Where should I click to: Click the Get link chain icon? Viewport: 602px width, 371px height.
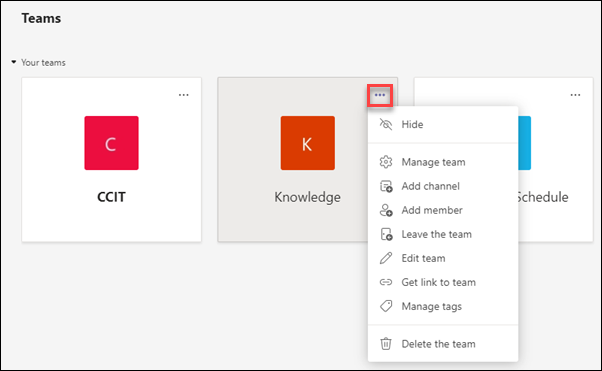[x=386, y=282]
